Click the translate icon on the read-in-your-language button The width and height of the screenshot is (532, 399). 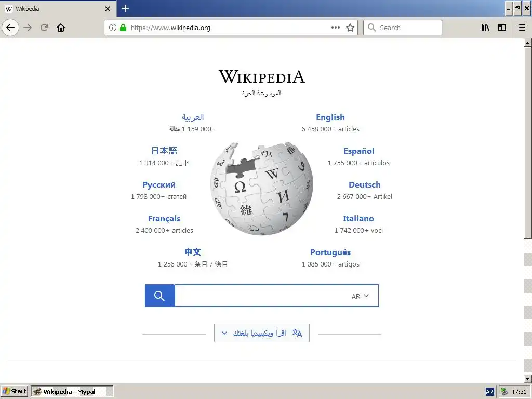click(297, 333)
